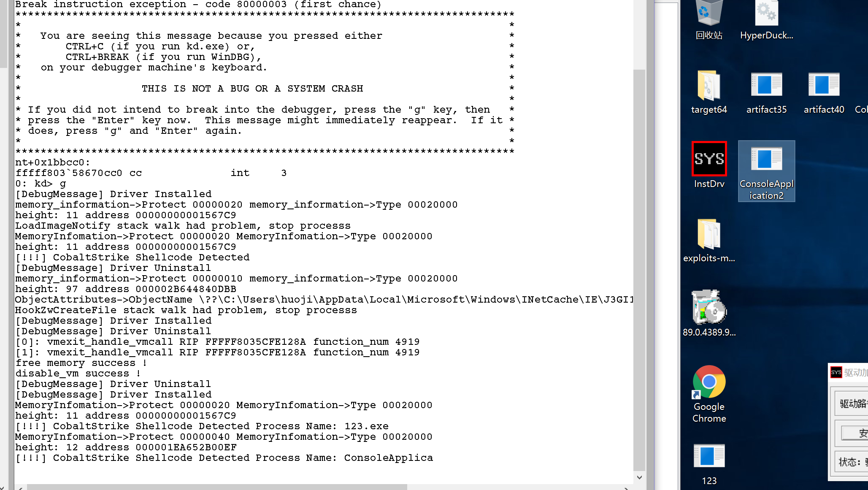Select the 89.0.4389.9... installer icon
Screen dimensions: 868x490
709,313
